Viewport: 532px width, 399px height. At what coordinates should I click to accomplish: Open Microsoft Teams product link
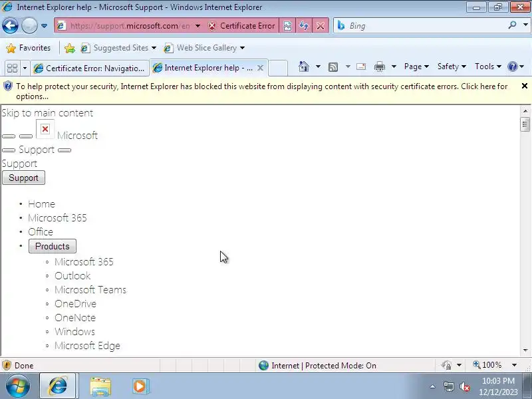tap(90, 290)
